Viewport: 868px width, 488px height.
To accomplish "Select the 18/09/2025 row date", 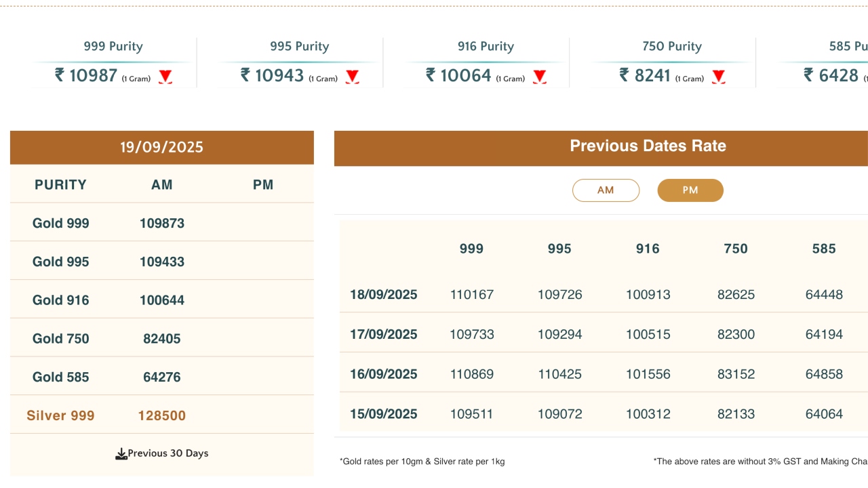I will click(x=384, y=295).
